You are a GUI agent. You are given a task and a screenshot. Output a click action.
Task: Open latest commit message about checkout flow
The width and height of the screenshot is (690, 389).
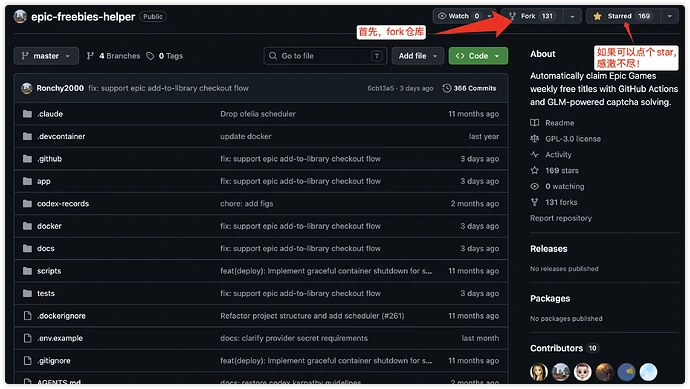169,88
